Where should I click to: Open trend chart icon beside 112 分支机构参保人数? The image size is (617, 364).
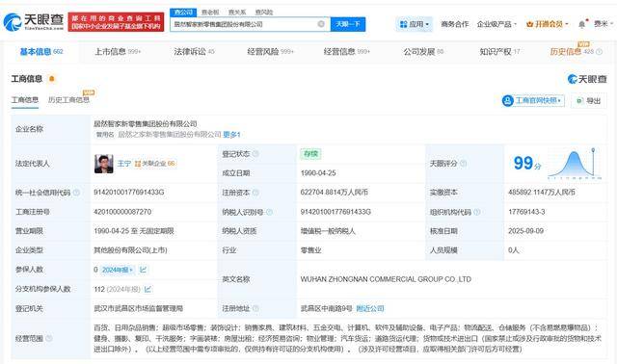pos(148,289)
